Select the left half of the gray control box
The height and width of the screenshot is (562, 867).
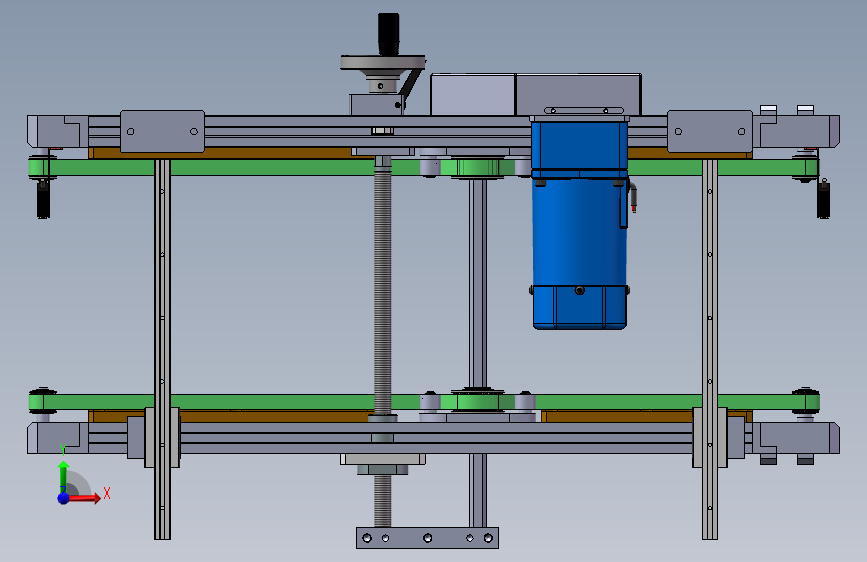473,95
